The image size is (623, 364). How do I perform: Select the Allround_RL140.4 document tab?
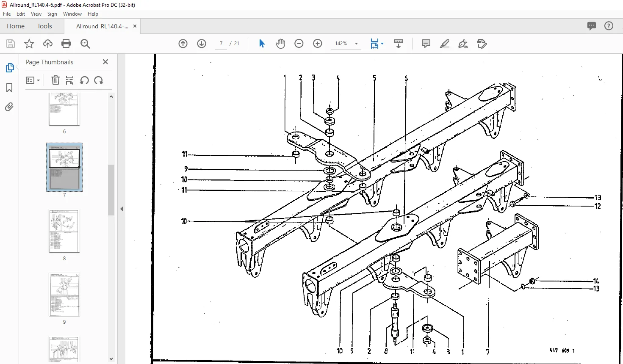tap(102, 26)
